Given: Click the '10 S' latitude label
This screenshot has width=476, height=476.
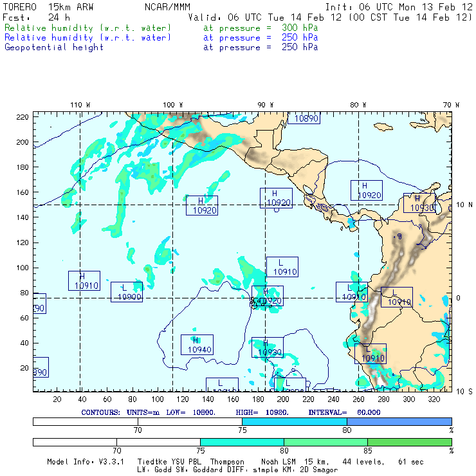Looking at the screenshot, I should pyautogui.click(x=464, y=392).
